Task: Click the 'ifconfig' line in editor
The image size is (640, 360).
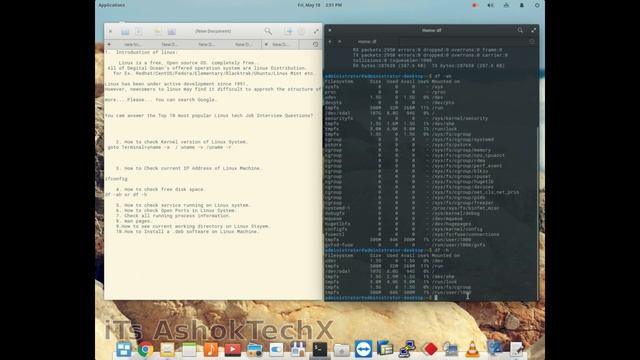Action: tap(116, 179)
